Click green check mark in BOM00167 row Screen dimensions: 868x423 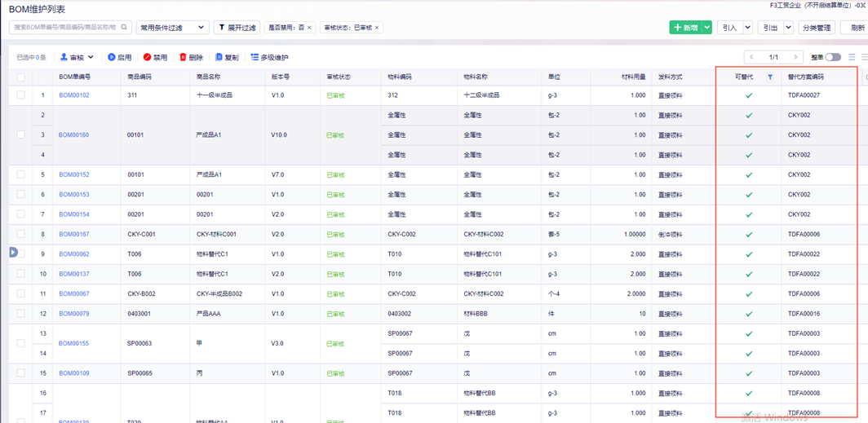click(749, 235)
